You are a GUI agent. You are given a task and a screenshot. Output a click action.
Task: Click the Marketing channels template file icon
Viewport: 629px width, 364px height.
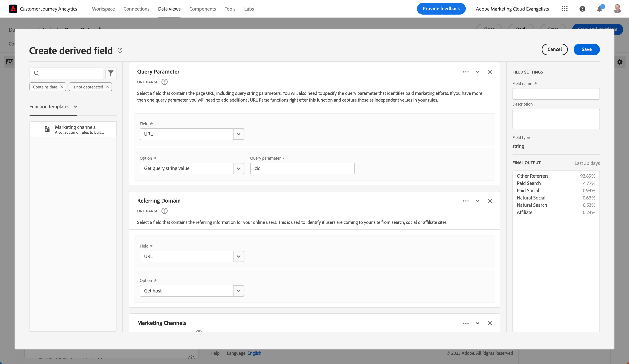pyautogui.click(x=47, y=129)
